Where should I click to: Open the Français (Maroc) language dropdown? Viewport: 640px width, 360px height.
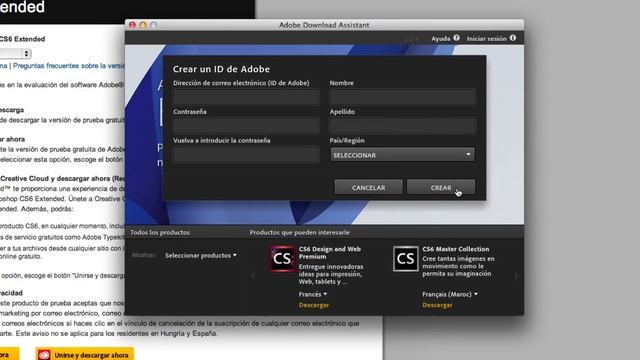tap(450, 294)
